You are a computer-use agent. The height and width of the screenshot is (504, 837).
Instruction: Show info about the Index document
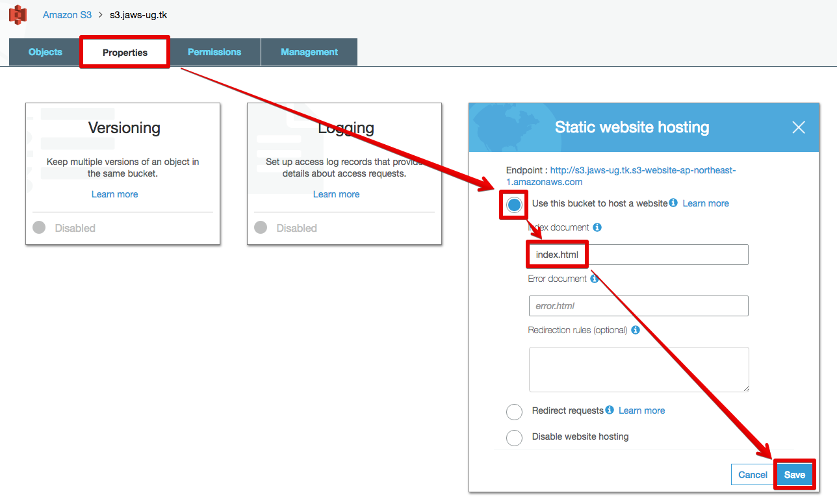[597, 227]
